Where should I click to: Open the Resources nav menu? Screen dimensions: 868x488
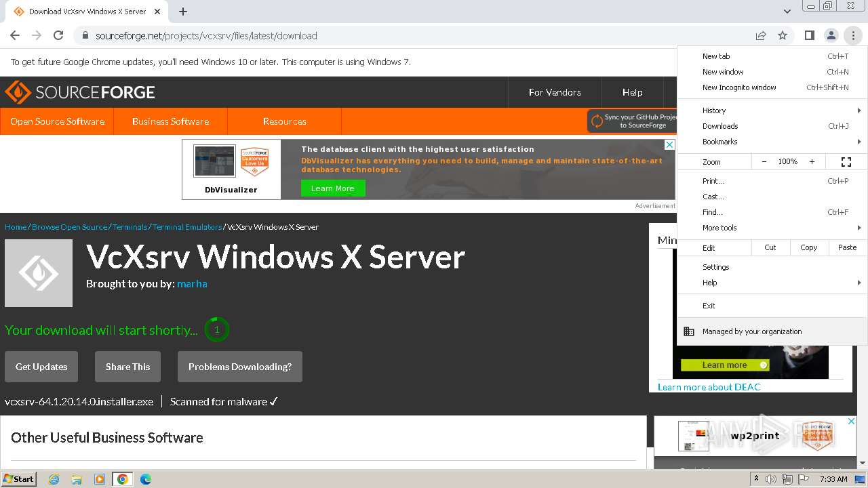click(284, 121)
